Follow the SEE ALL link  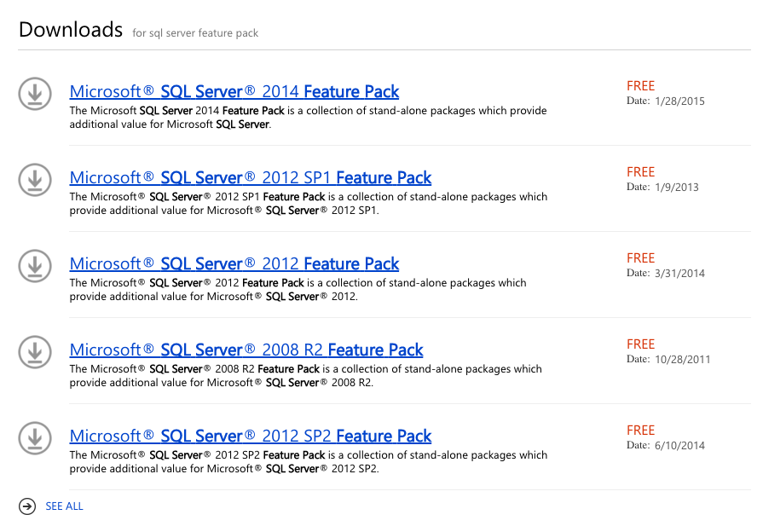point(64,506)
